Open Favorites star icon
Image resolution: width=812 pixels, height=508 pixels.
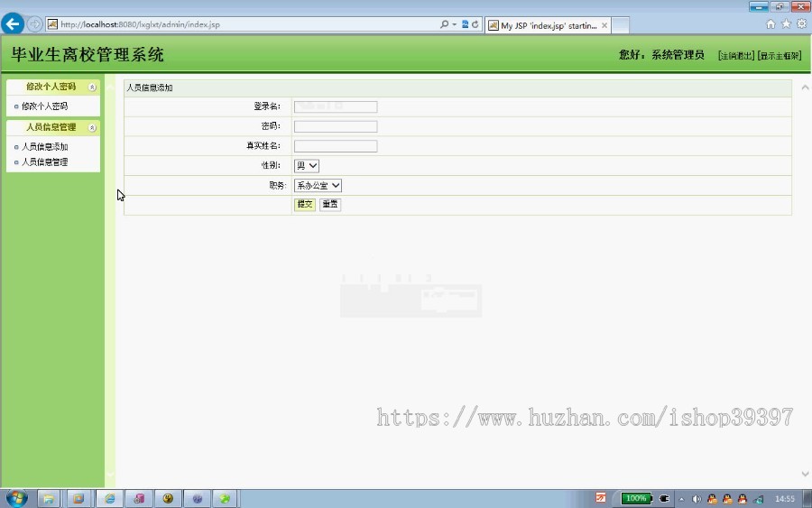click(786, 23)
